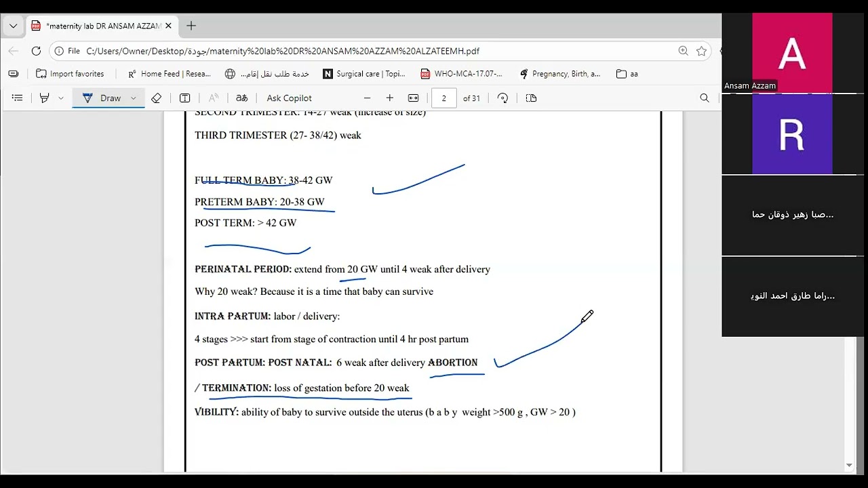
Task: Rotate the PDF page
Action: [502, 98]
